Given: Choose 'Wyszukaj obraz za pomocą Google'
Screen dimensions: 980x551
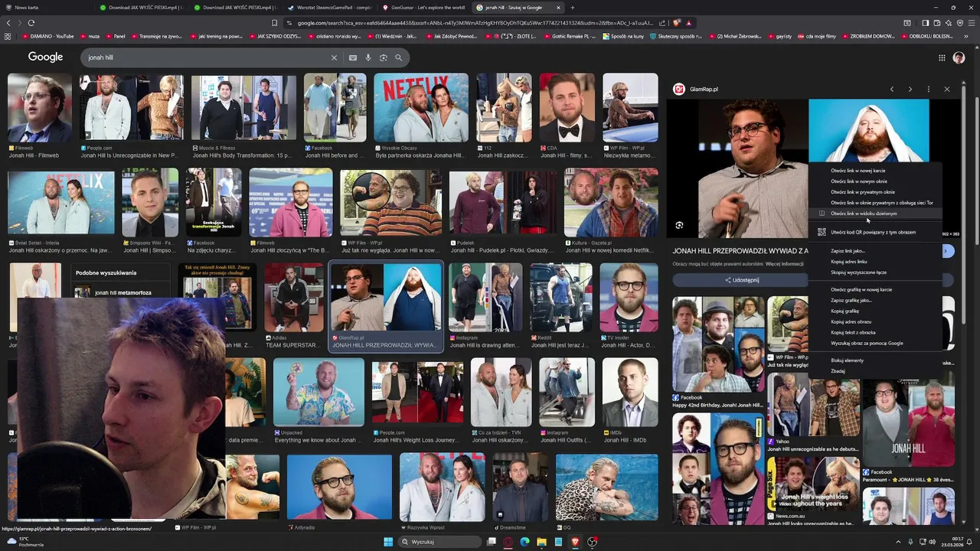Looking at the screenshot, I should tap(875, 343).
